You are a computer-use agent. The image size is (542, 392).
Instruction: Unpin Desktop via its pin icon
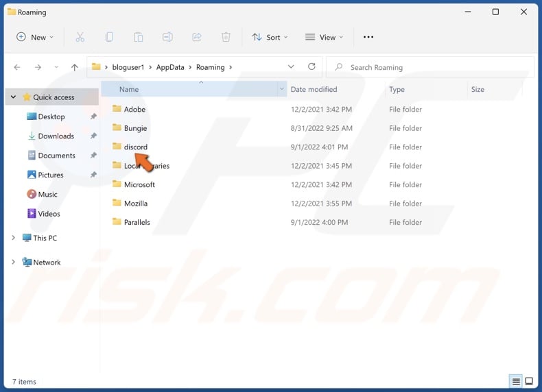tap(93, 117)
